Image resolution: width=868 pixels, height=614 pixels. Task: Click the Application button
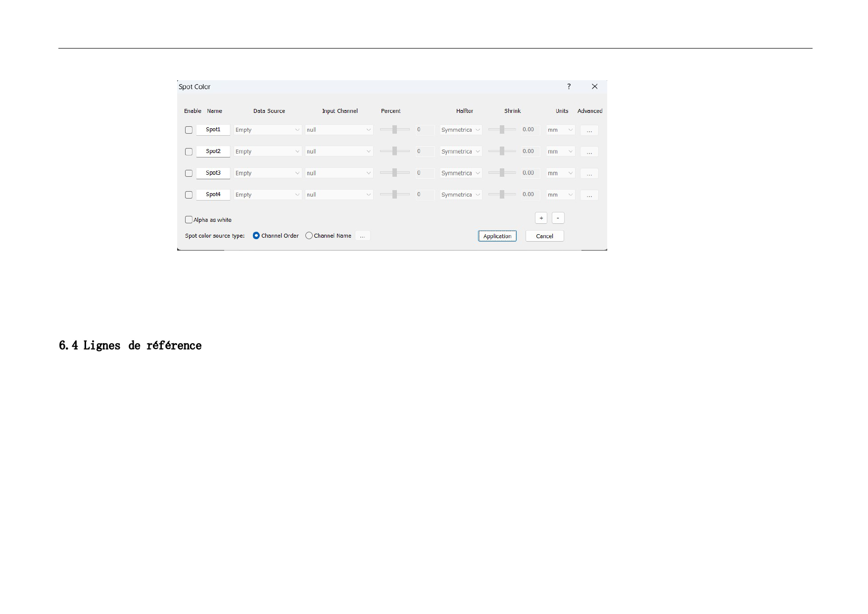coord(497,236)
